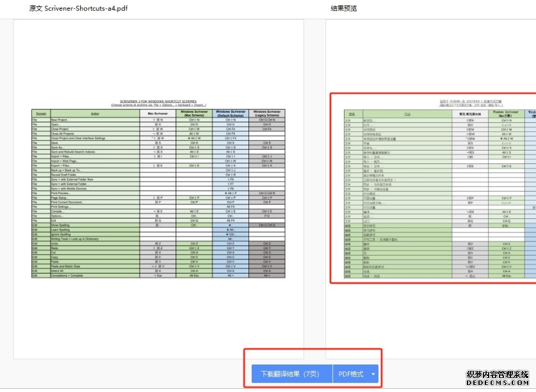This screenshot has width=536, height=392.
Task: Click the Domain column header in original
Action: 41,113
